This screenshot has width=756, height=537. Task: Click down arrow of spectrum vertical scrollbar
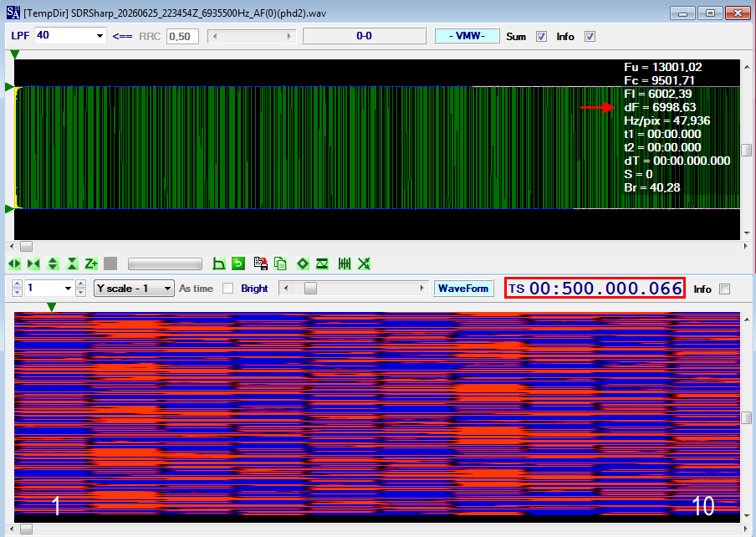(x=747, y=233)
